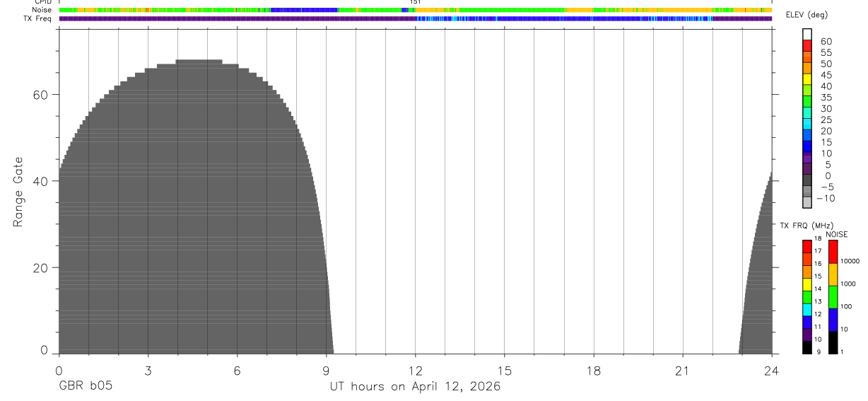Click the 12 hour tick on time axis
868x401 pixels.
coord(416,370)
